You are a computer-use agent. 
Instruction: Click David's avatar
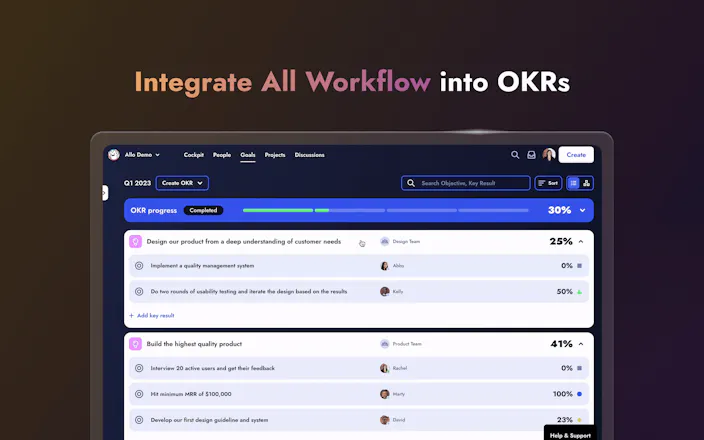tap(384, 420)
